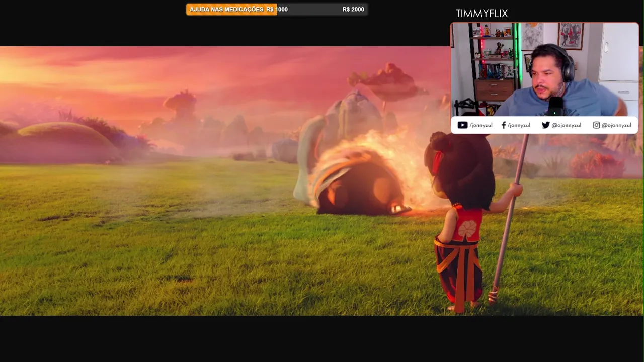Click the Twitter handle @ojonnyzul
The width and height of the screenshot is (644, 362).
[566, 125]
